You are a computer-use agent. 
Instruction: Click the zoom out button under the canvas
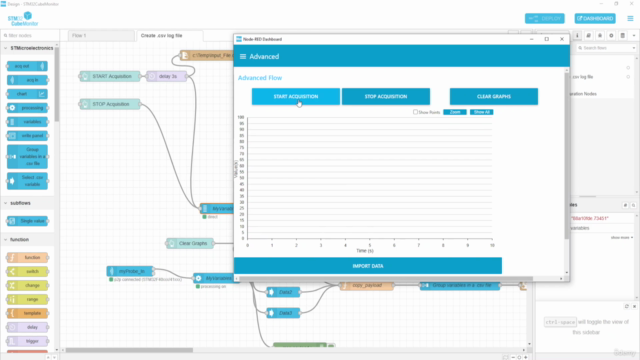[x=513, y=357]
